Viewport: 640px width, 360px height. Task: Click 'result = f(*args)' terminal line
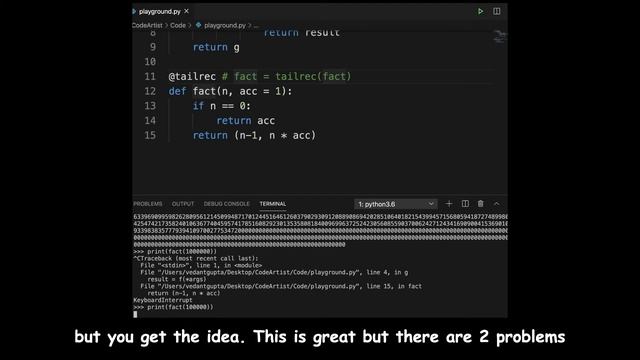[177, 279]
